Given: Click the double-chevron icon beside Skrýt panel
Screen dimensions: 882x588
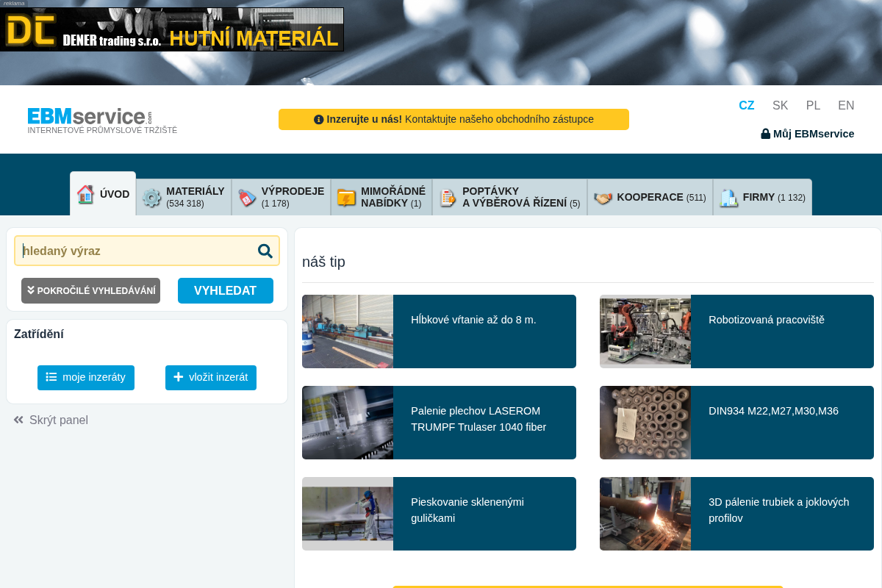Looking at the screenshot, I should [x=18, y=420].
